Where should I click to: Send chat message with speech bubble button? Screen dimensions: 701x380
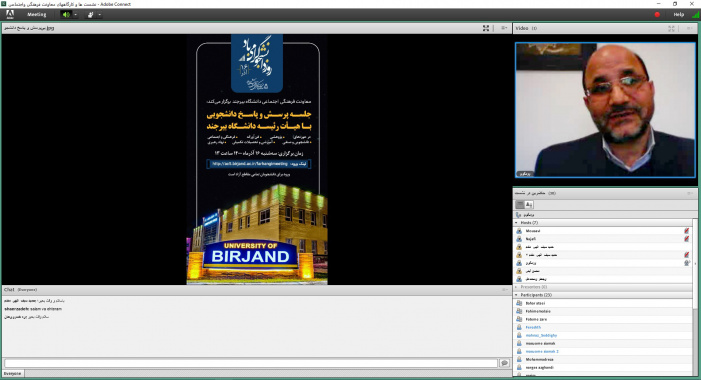pyautogui.click(x=505, y=363)
